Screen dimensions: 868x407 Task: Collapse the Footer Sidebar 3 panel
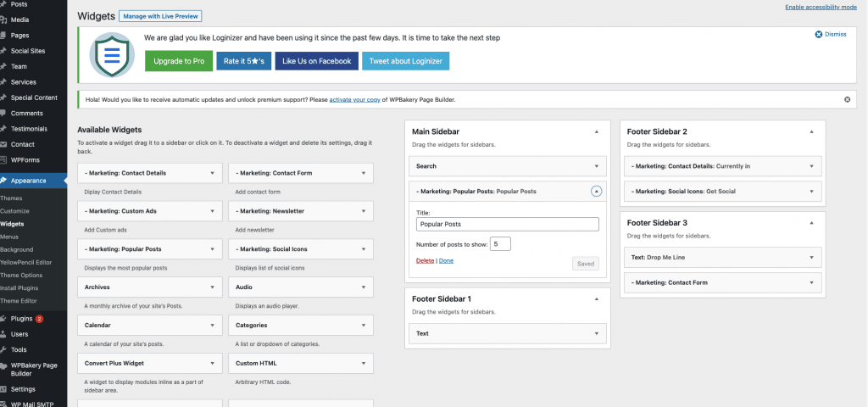pos(811,224)
